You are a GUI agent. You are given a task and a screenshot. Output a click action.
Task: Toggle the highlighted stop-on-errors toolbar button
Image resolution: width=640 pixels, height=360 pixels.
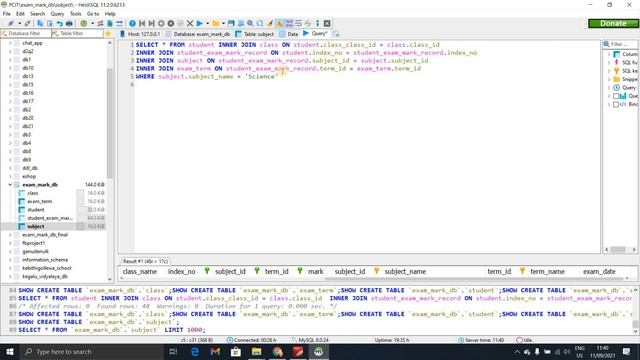[280, 23]
